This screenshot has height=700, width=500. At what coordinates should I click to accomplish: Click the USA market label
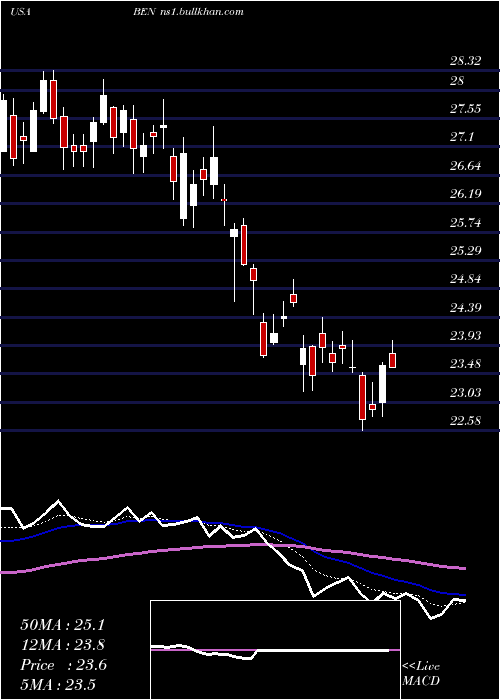pyautogui.click(x=20, y=12)
